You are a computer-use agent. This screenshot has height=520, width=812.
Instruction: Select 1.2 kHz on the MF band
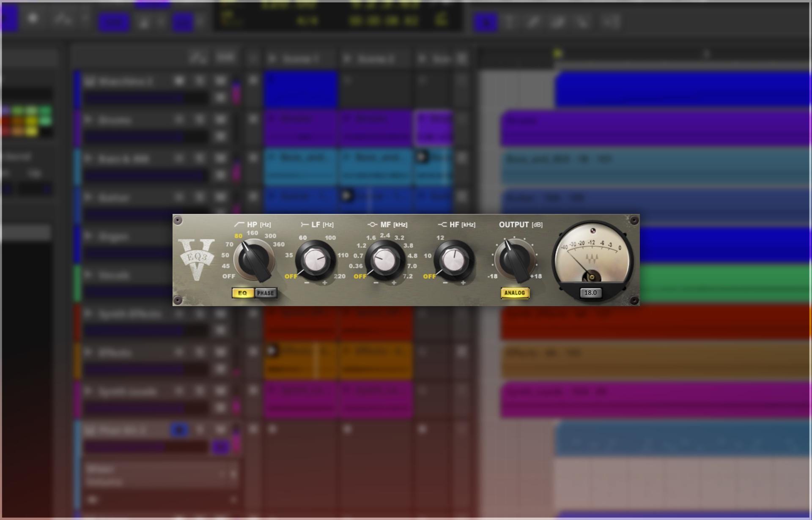click(x=361, y=246)
